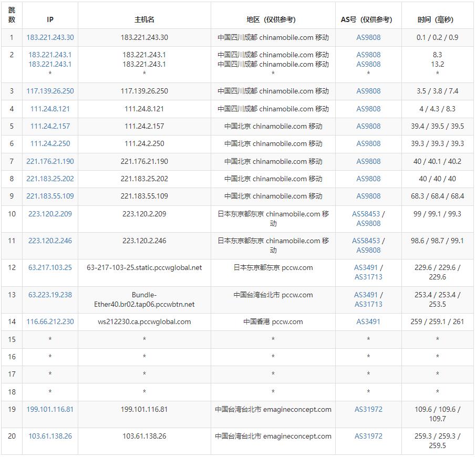The image size is (476, 457).
Task: Select region text 日本东京都东京 pccw.com
Action: 273,268
